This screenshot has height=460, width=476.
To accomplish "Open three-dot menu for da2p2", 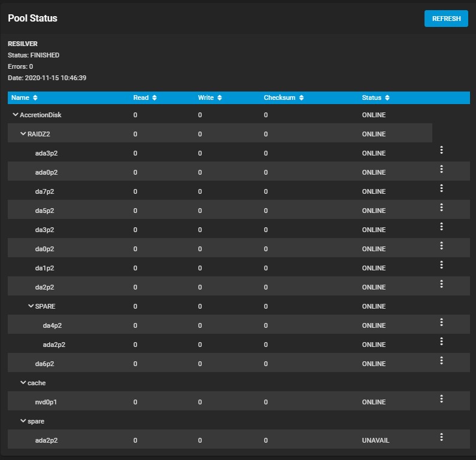I will [441, 284].
